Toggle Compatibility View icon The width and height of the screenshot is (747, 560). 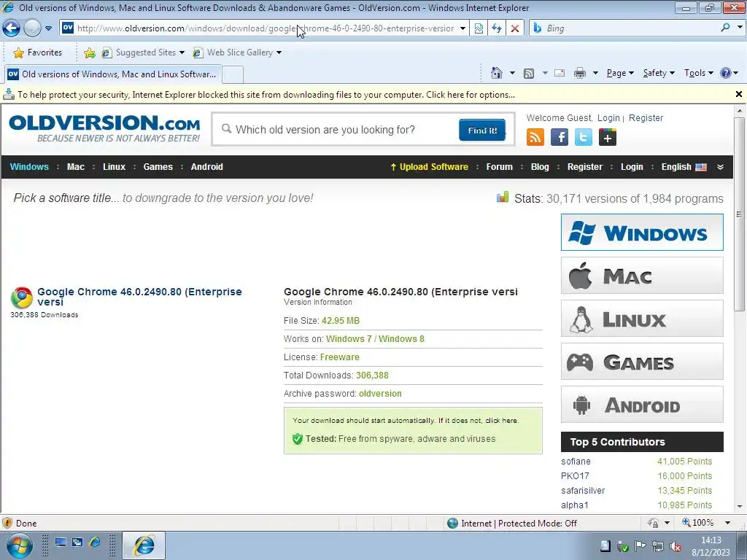tap(479, 28)
